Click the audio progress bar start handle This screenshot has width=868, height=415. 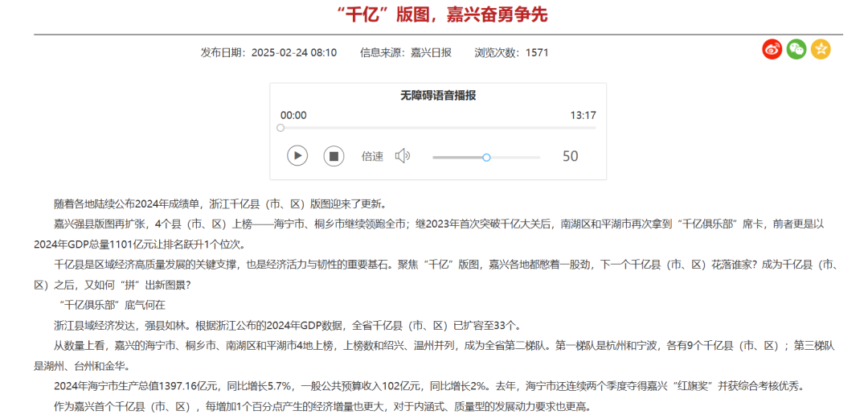pyautogui.click(x=280, y=128)
